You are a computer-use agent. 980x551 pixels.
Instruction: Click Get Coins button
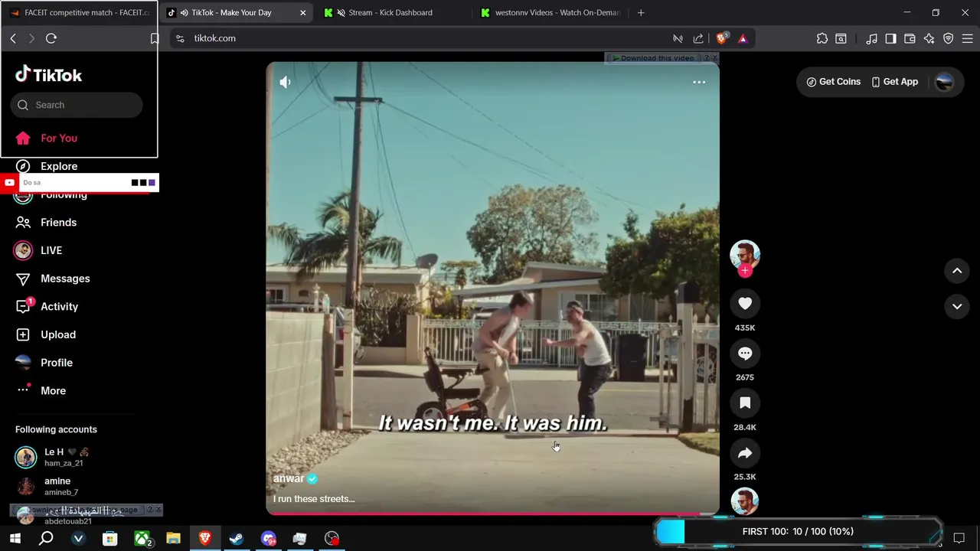[x=833, y=82]
